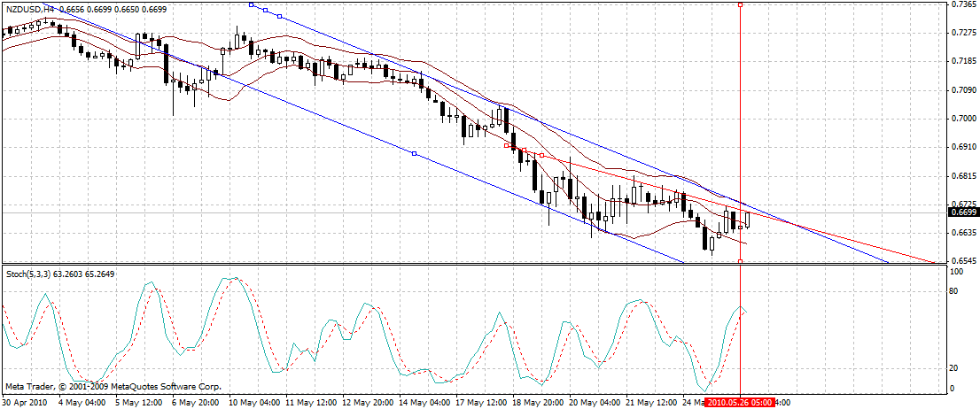Click the lower blue channel line anchor

pos(414,154)
